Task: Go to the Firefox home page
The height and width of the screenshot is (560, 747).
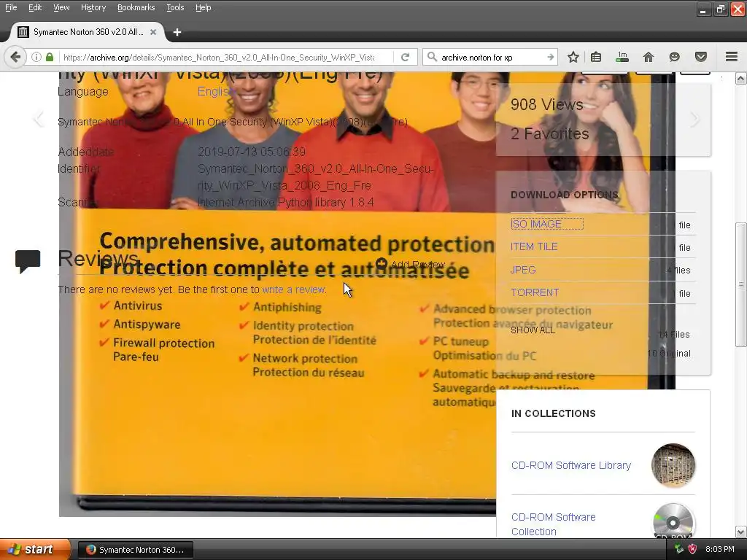Action: (x=649, y=57)
